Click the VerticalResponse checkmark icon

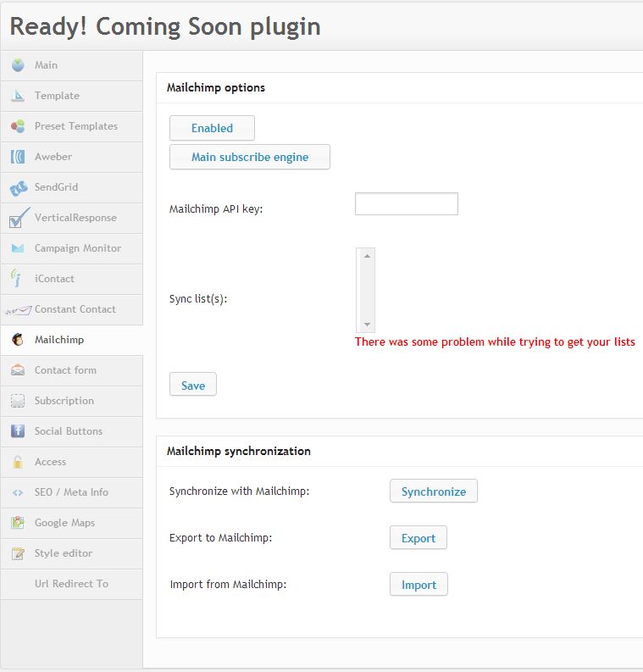19,217
